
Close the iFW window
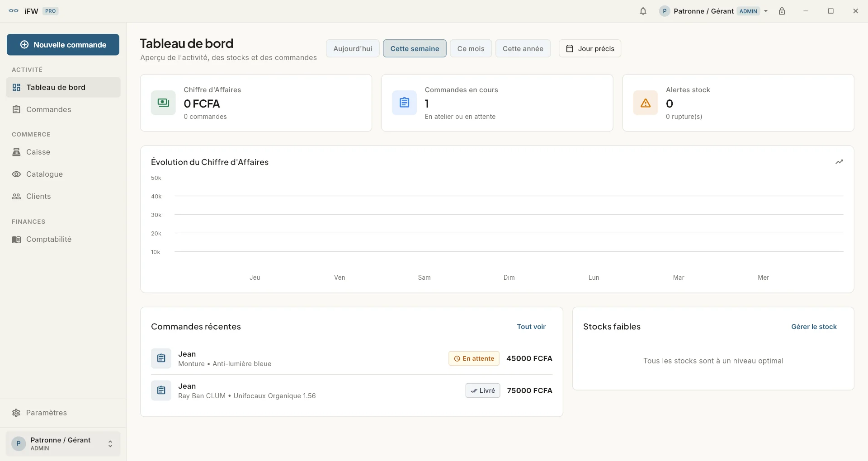[855, 11]
